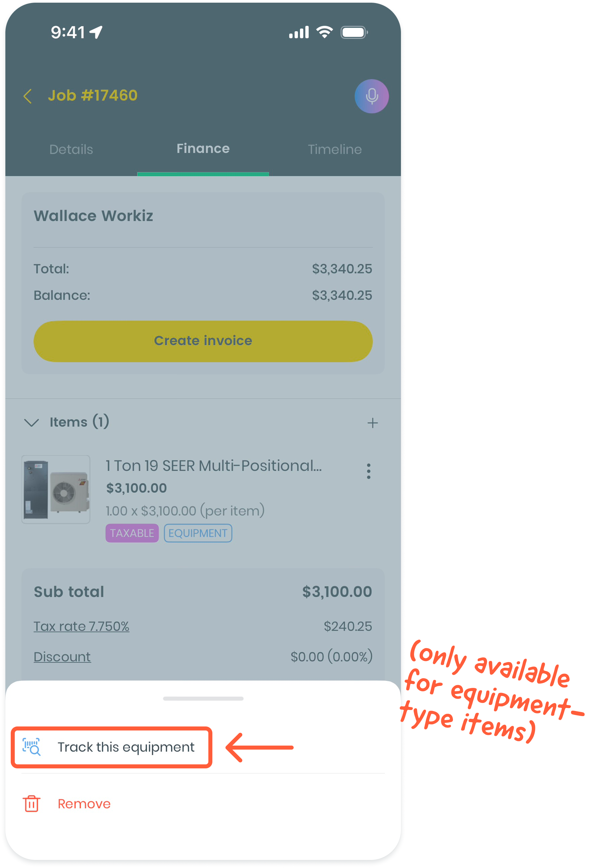Tap the EQUIPMENT tag badge
Screen dimensions: 616x868
pos(198,533)
